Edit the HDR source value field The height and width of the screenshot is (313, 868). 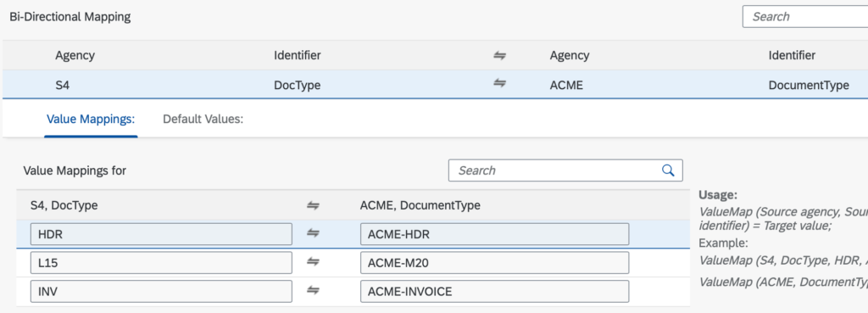[x=161, y=234]
